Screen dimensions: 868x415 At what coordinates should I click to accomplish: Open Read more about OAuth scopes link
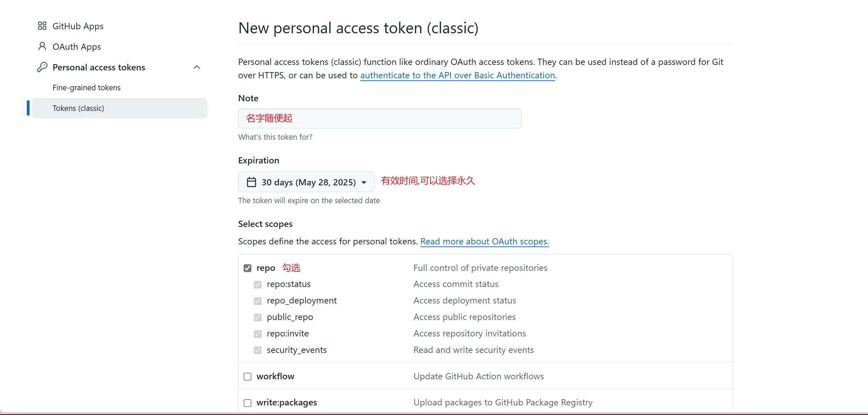(x=484, y=241)
